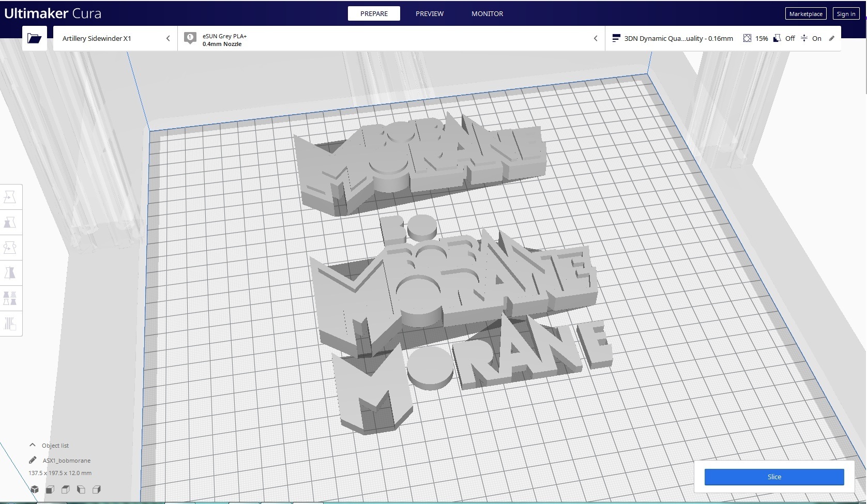Open the 3DN Dynamic Quality profile panel

point(723,38)
